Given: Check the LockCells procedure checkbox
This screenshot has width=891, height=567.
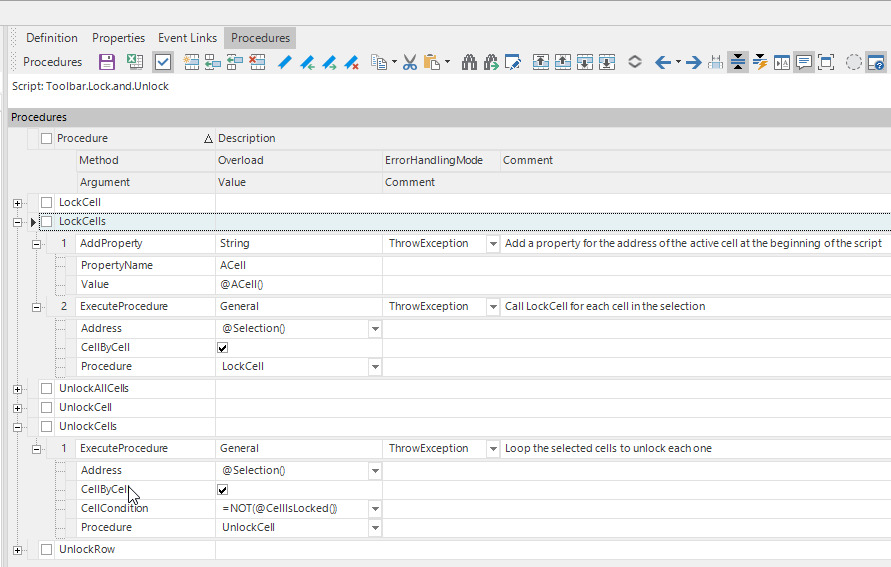Looking at the screenshot, I should click(47, 222).
